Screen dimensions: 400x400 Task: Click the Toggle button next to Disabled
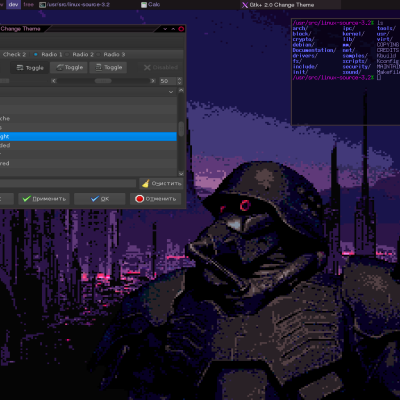pos(108,67)
